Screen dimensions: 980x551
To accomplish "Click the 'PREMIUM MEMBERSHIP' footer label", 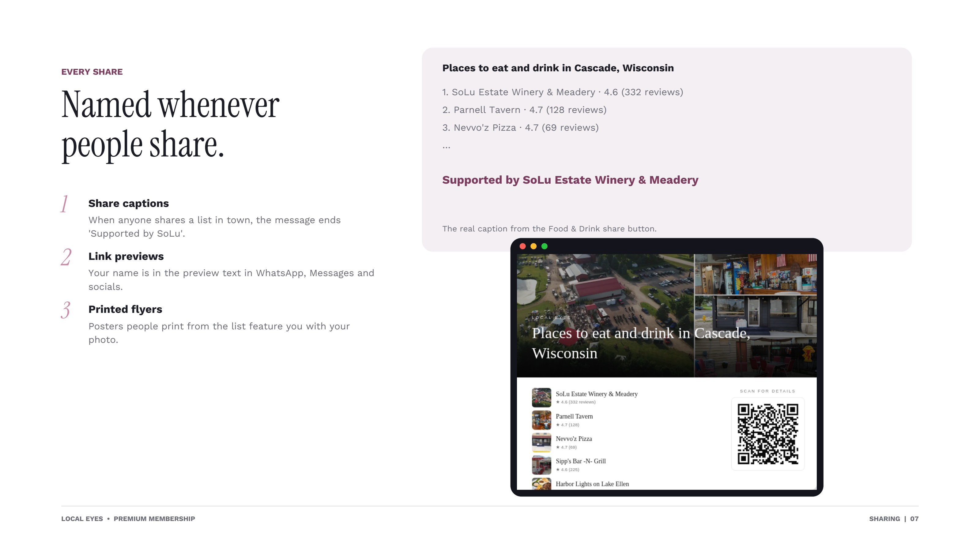I will pyautogui.click(x=154, y=519).
